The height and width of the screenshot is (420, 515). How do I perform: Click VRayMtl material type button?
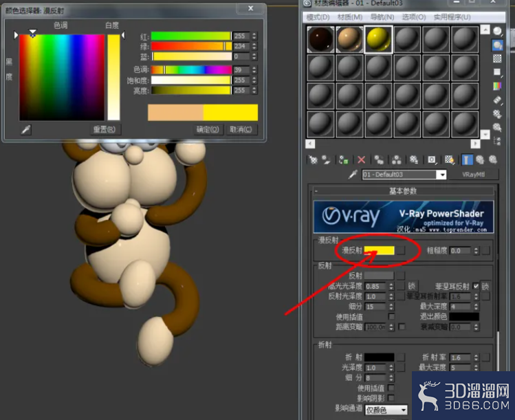pos(473,175)
